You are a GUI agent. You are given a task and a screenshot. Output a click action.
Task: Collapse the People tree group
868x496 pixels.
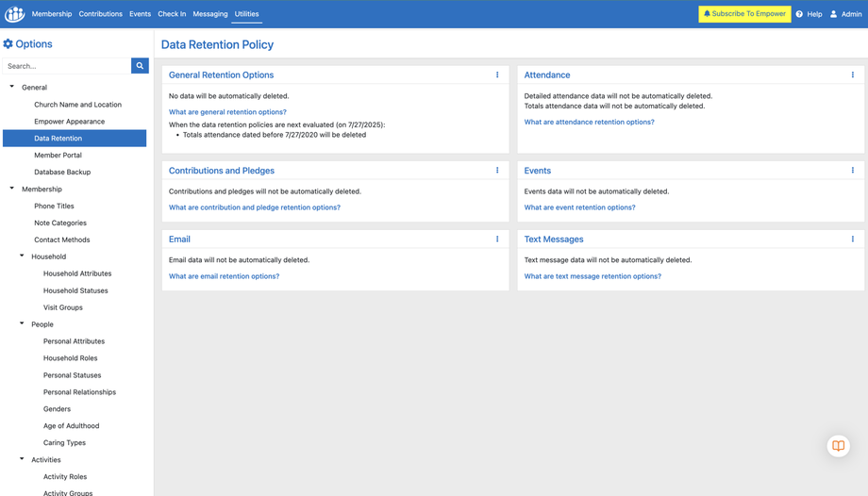coord(22,323)
